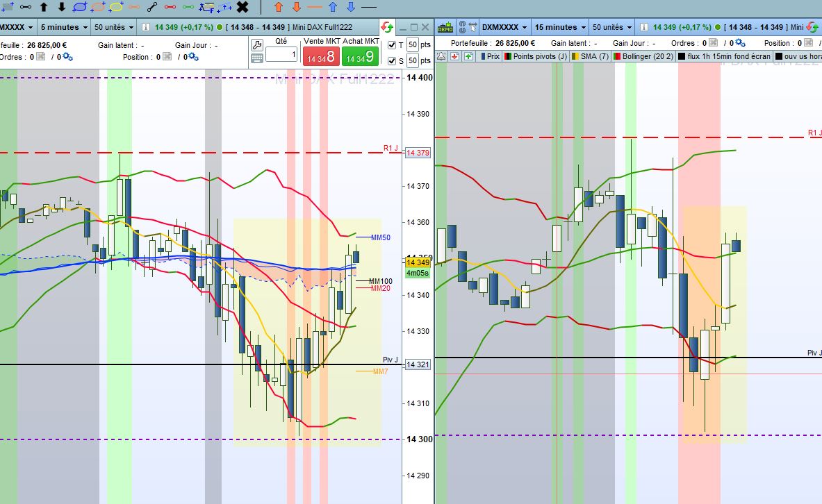The width and height of the screenshot is (822, 504).
Task: Click the chain link icon on right chart
Action: [x=462, y=27]
